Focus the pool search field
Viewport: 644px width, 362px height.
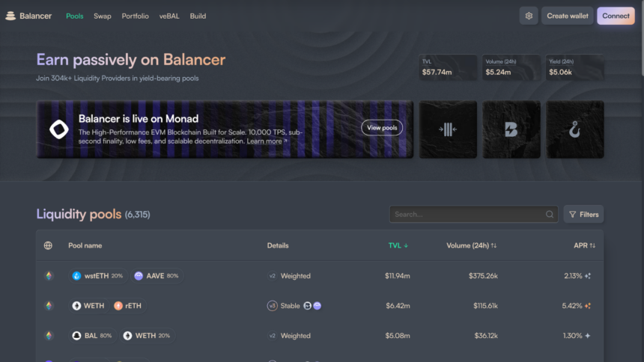click(x=473, y=214)
